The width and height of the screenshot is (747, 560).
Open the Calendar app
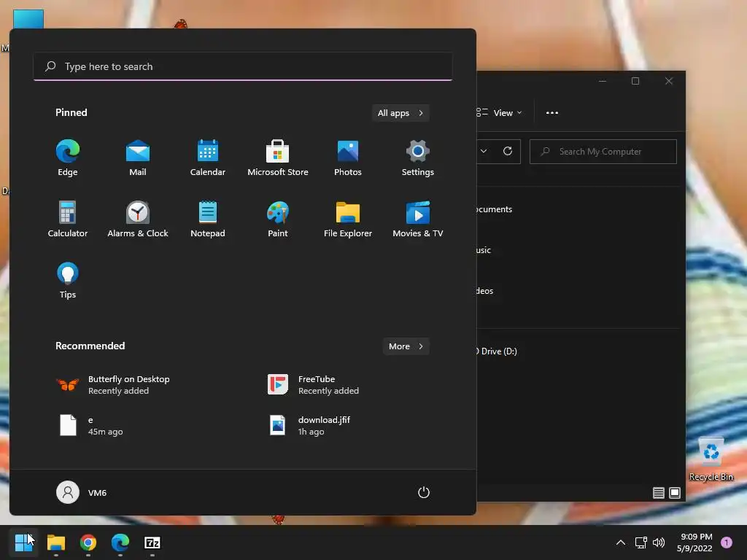pos(208,157)
